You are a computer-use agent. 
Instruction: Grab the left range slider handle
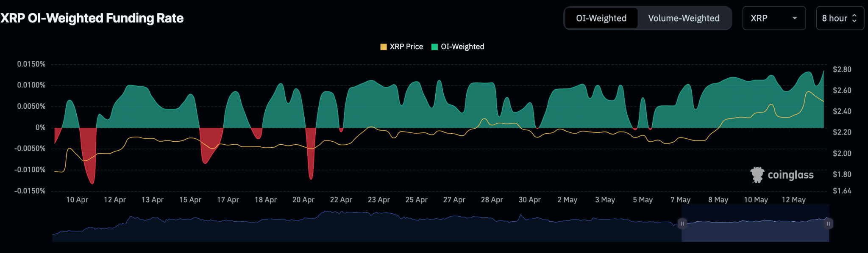(682, 223)
